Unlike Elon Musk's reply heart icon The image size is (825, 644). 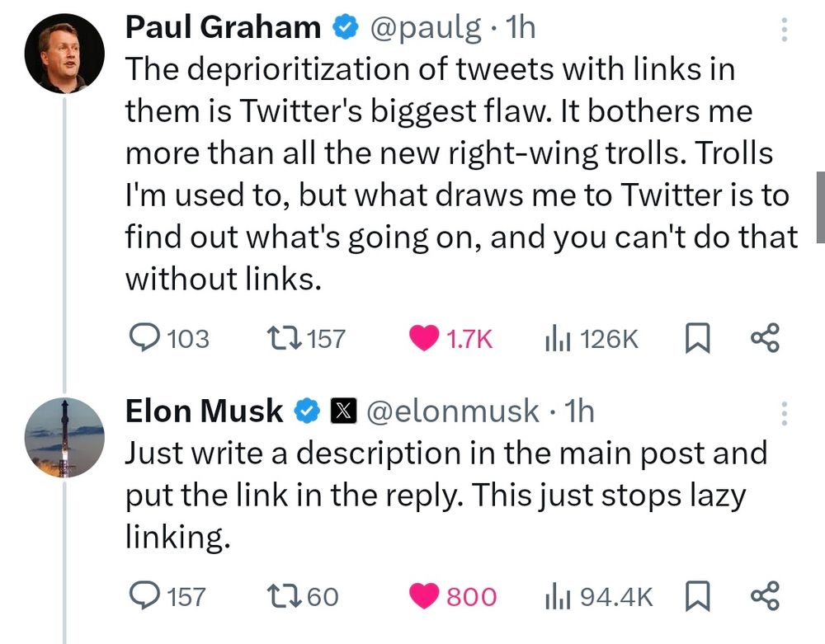[424, 596]
